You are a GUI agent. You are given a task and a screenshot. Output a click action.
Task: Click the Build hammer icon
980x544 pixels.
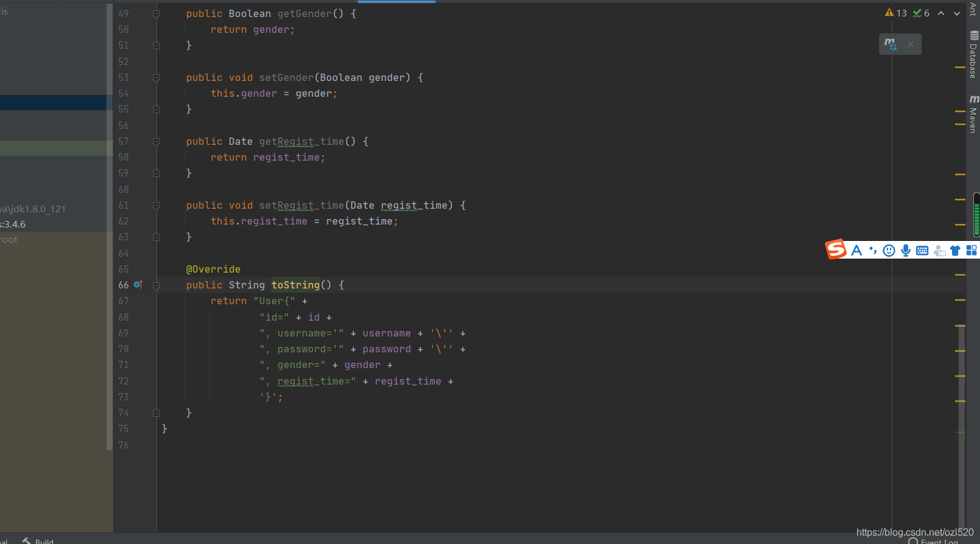pyautogui.click(x=27, y=541)
